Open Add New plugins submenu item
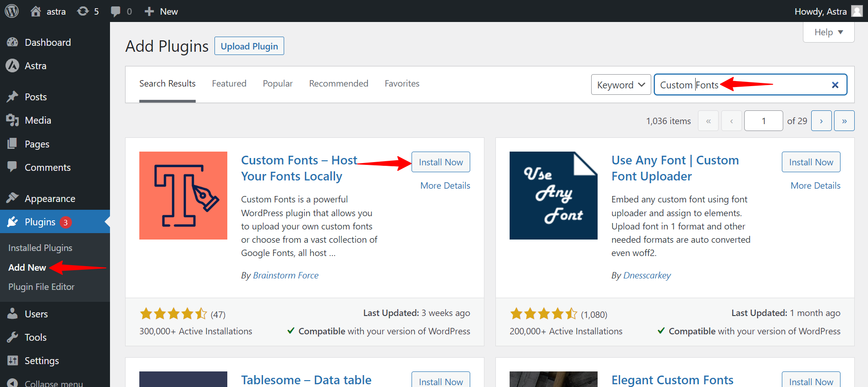868x387 pixels. 27,267
